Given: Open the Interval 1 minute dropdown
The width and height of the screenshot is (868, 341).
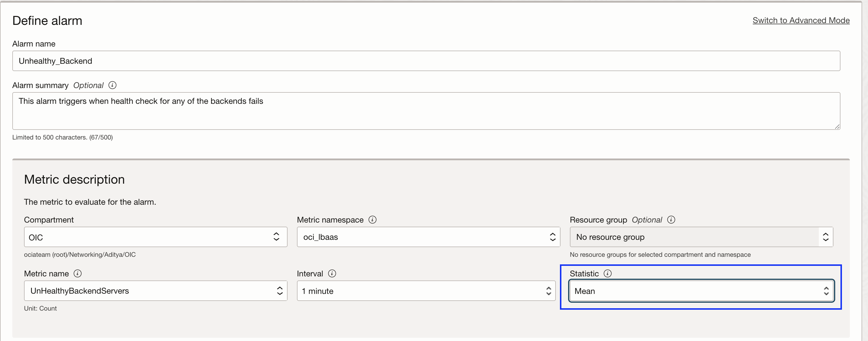Looking at the screenshot, I should [x=421, y=291].
